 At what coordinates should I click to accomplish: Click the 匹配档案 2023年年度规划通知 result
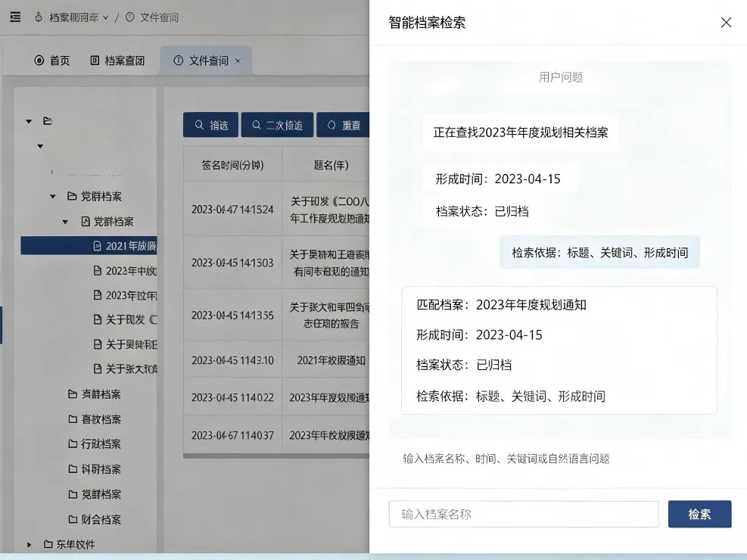coord(501,305)
